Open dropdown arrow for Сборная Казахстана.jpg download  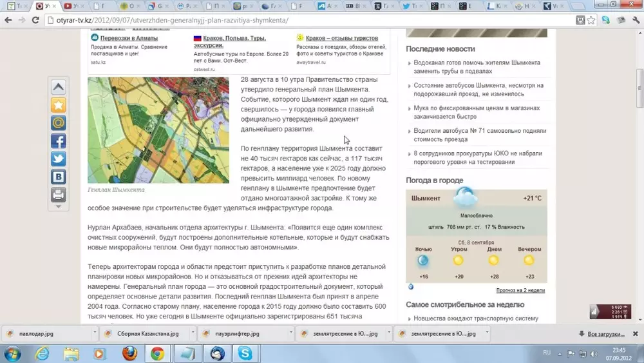point(194,333)
